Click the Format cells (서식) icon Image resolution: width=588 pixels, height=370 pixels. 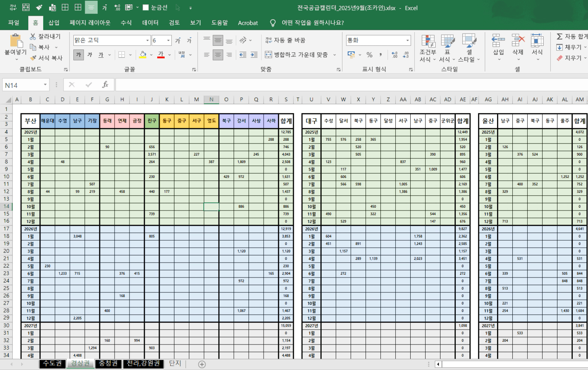click(x=537, y=40)
